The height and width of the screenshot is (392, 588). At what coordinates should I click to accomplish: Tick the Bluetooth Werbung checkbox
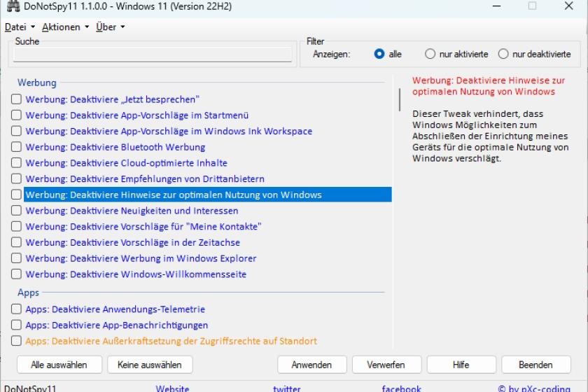pos(16,147)
